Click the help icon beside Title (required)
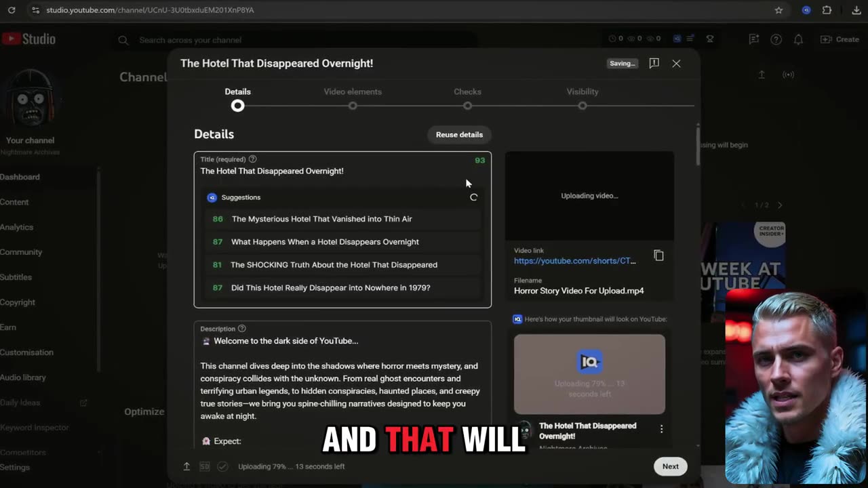868x488 pixels. pyautogui.click(x=252, y=159)
